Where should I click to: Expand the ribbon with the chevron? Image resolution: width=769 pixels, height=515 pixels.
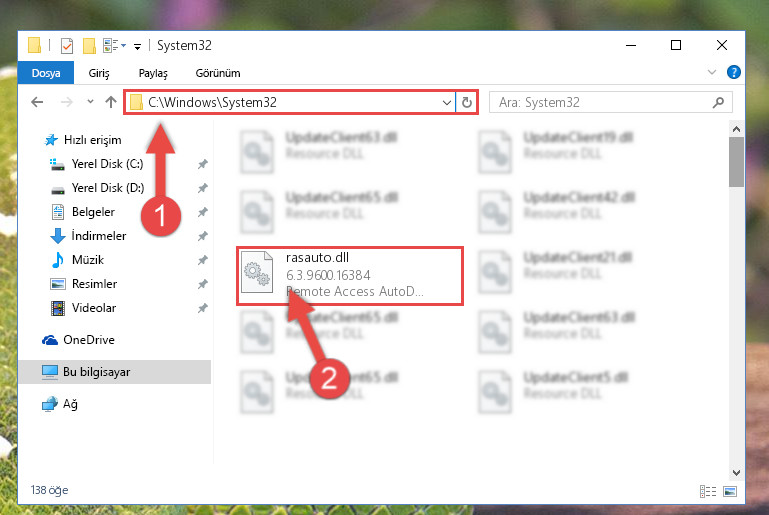712,73
